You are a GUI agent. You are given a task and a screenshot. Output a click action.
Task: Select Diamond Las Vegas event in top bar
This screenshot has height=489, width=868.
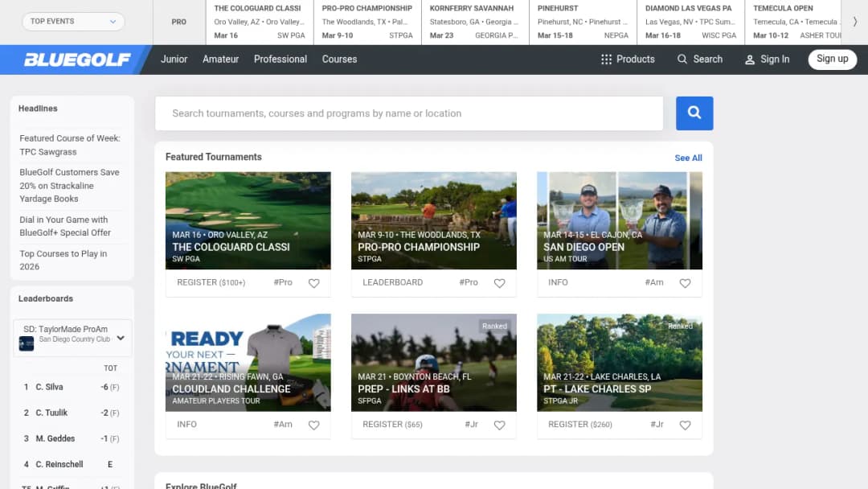[691, 22]
